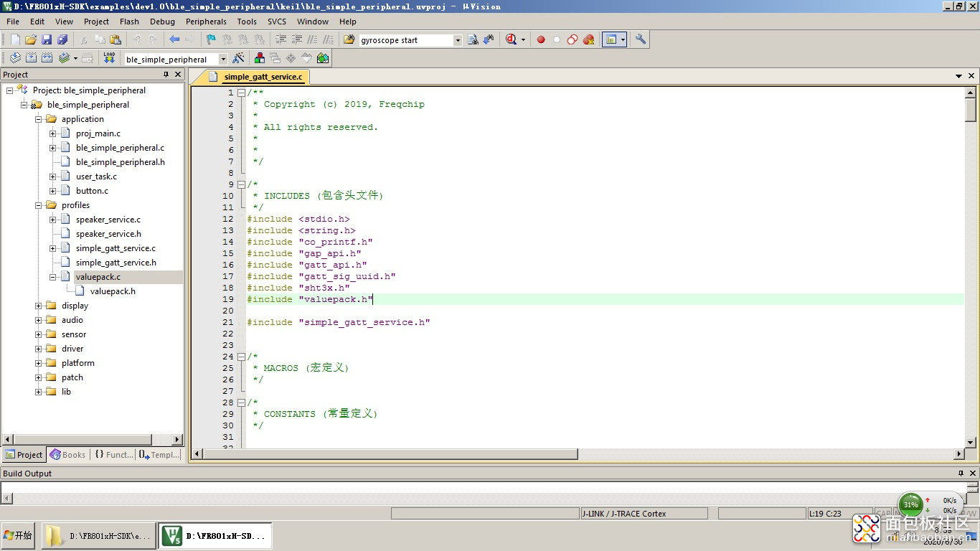Screen dimensions: 980x551
Task: Pin the Build Output panel pushpin icon
Action: pyautogui.click(x=961, y=474)
